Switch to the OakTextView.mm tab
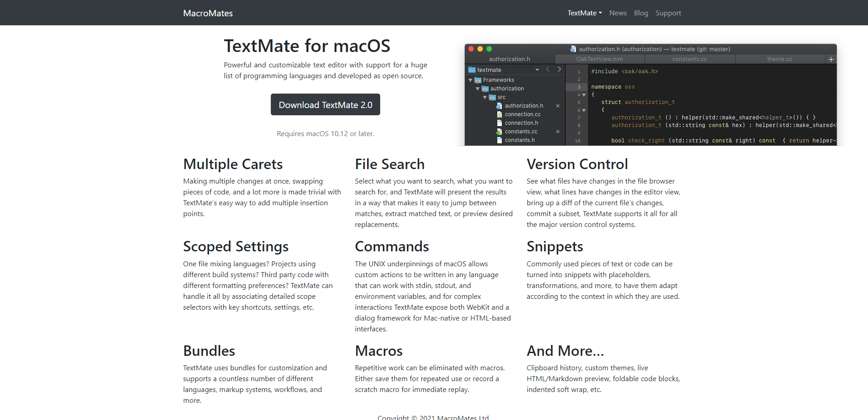The width and height of the screenshot is (868, 420). (599, 59)
